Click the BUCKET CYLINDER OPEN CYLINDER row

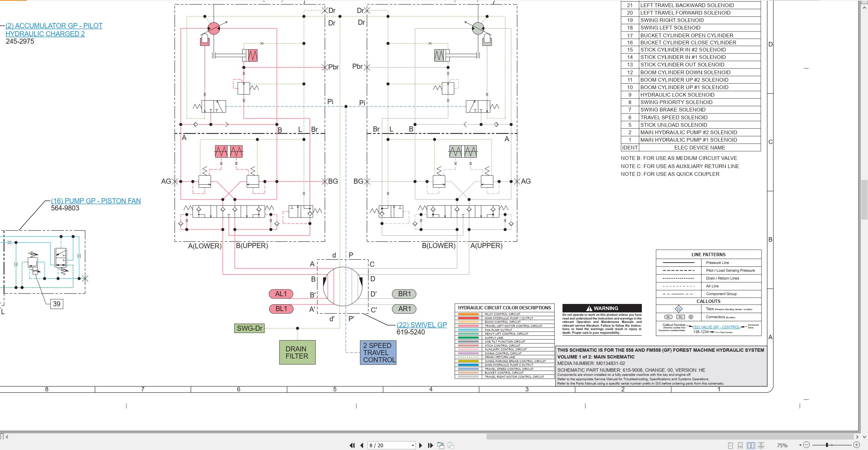click(x=691, y=35)
